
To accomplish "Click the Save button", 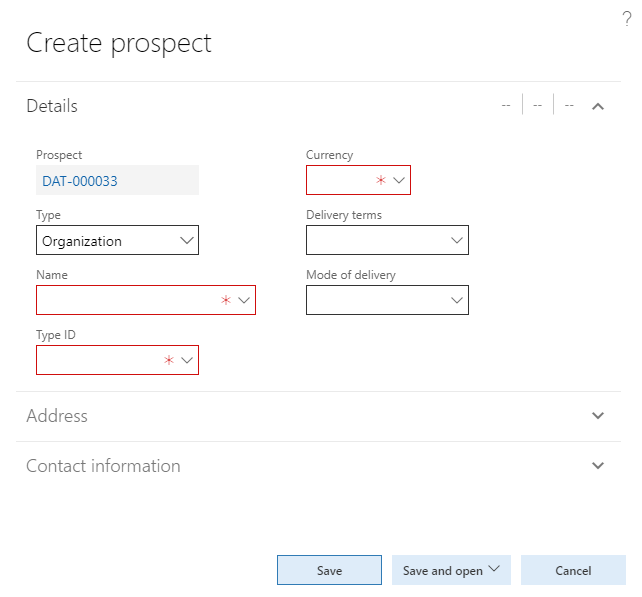I will pos(329,570).
